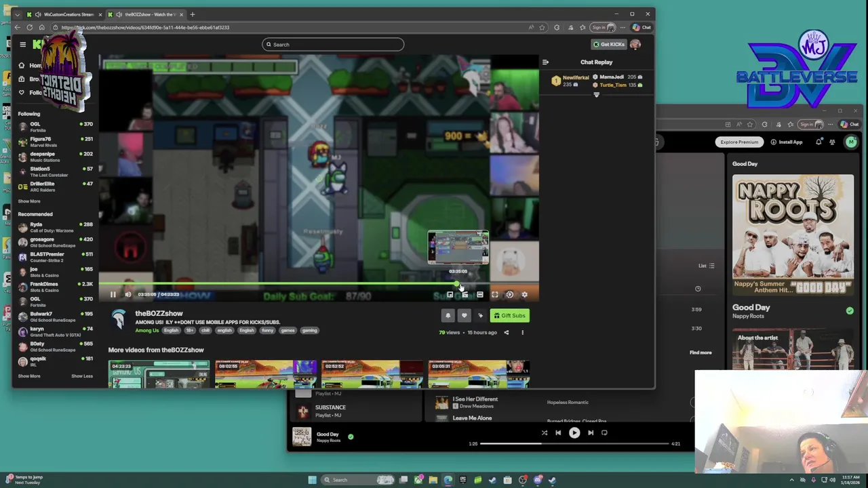Open FrankDimes Slots & Casino channel
The width and height of the screenshot is (868, 488).
[x=56, y=287]
